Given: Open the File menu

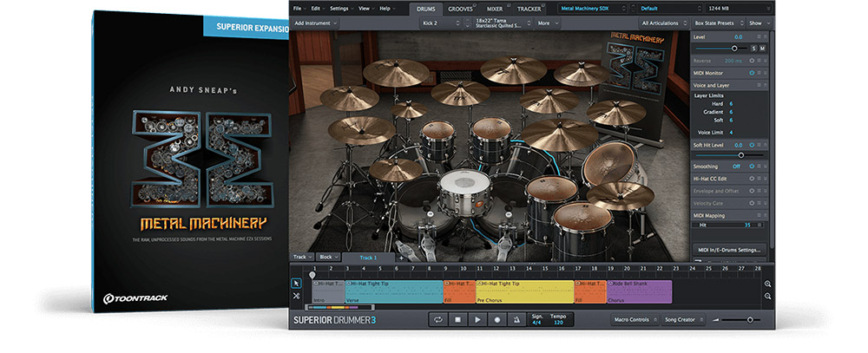Looking at the screenshot, I should coord(299,9).
